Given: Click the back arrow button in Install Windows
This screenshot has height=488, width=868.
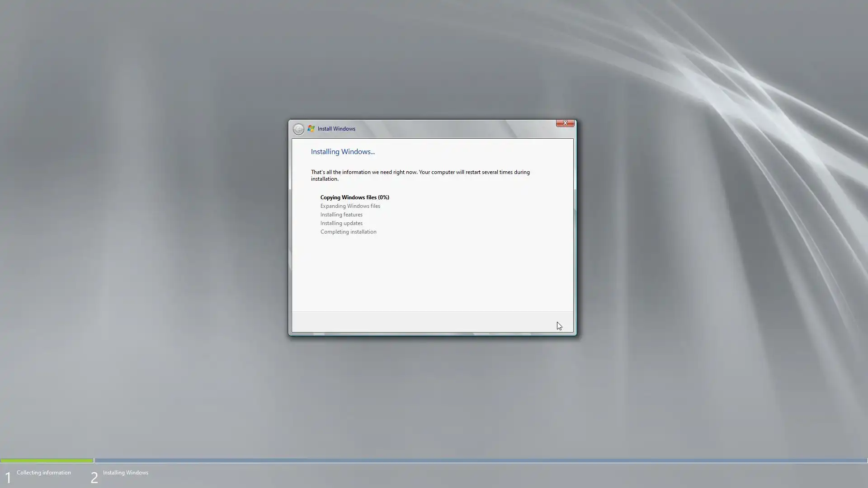Looking at the screenshot, I should 298,129.
